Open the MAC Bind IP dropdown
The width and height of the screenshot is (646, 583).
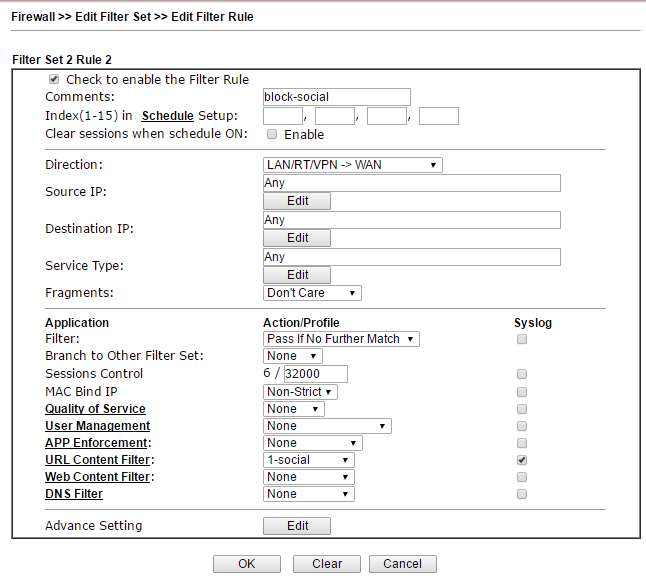(300, 392)
